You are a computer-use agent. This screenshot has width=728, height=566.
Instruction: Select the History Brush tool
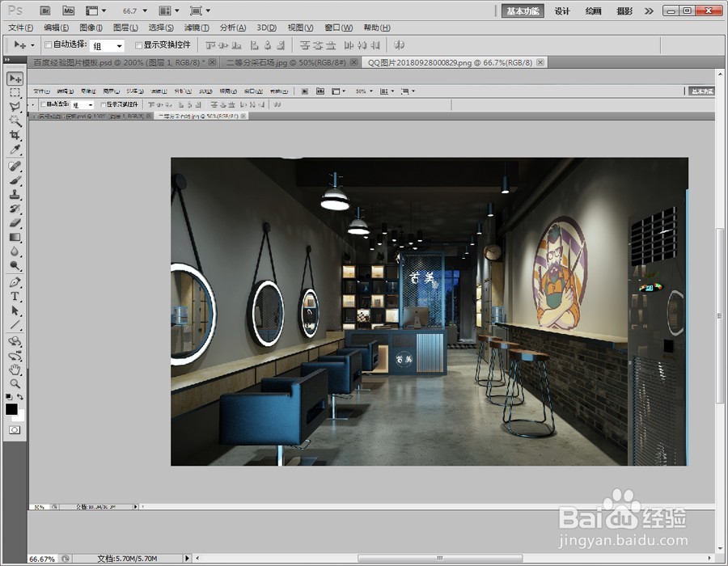tap(15, 209)
